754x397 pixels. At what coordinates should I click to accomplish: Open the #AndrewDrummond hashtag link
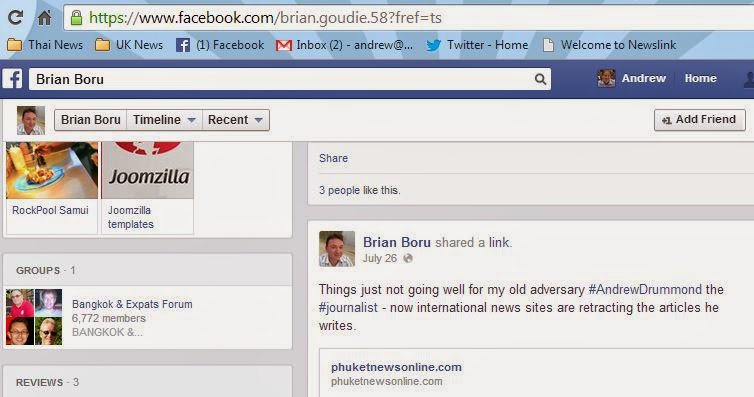(645, 289)
